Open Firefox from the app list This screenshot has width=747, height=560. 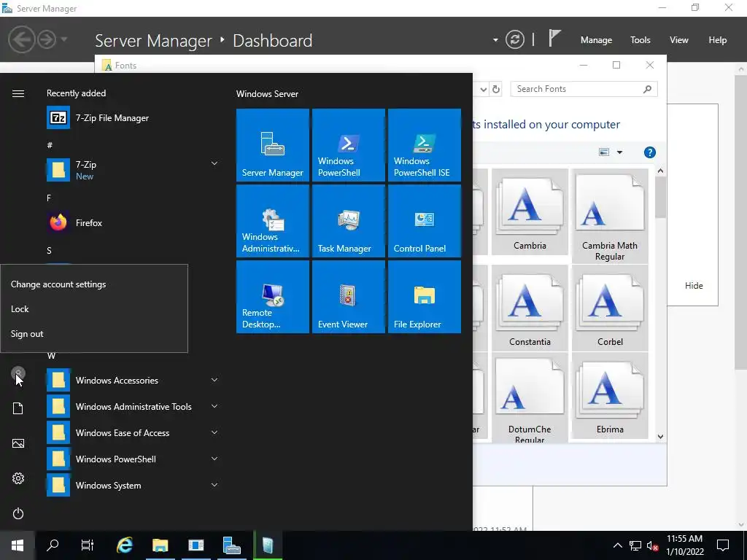click(133, 222)
